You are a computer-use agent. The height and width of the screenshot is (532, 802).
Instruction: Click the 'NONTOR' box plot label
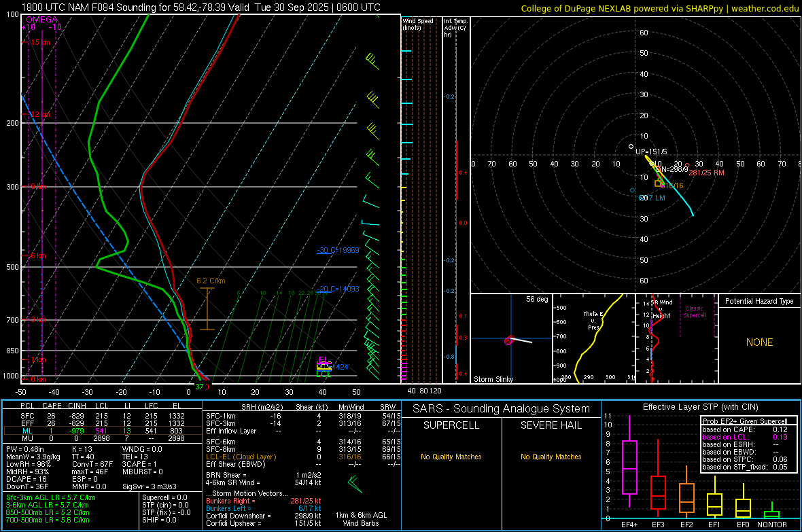pyautogui.click(x=772, y=525)
